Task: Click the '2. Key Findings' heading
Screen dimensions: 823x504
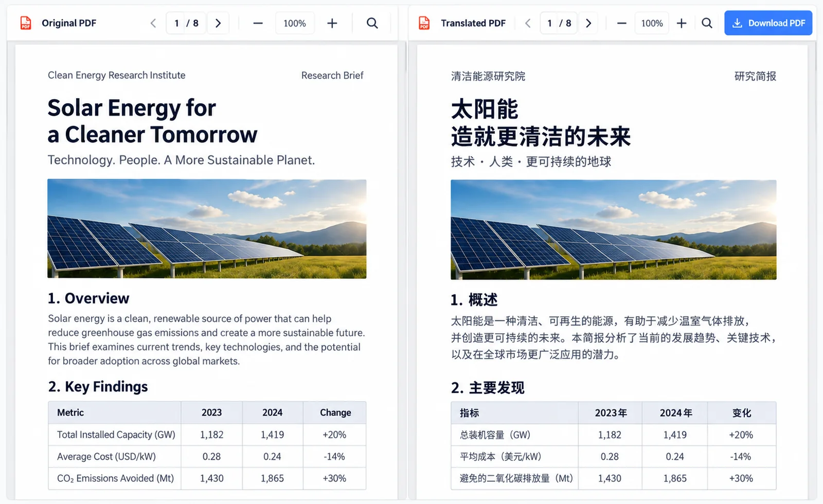Action: (98, 387)
